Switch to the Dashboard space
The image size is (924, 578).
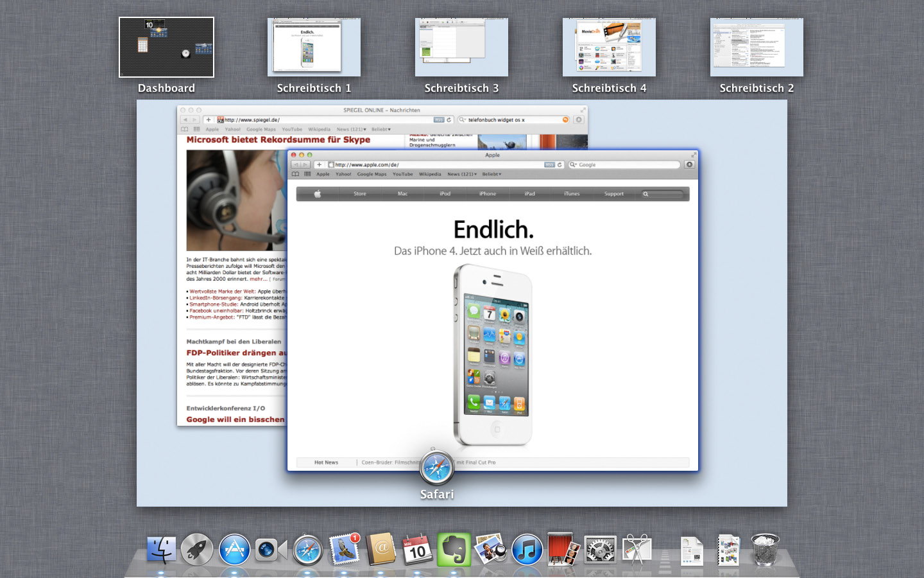coord(166,47)
